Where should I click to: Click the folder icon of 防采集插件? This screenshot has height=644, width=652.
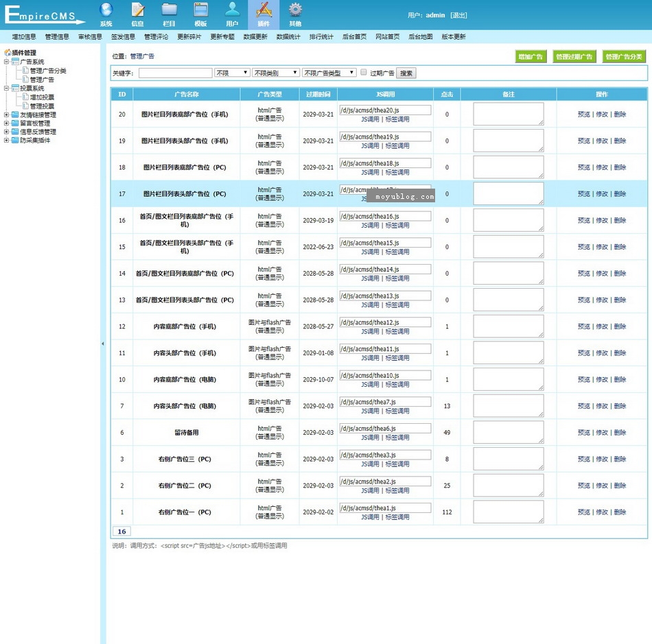tap(15, 141)
